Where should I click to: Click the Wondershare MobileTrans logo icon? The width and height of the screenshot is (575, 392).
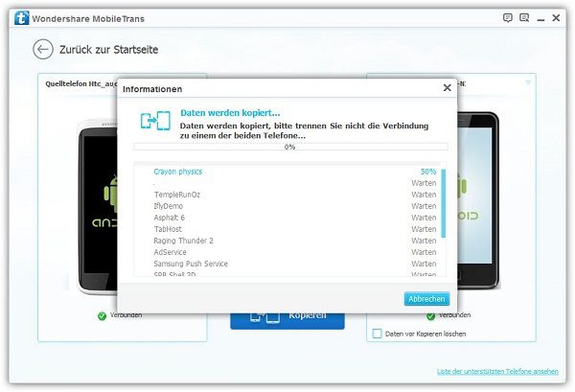point(22,18)
